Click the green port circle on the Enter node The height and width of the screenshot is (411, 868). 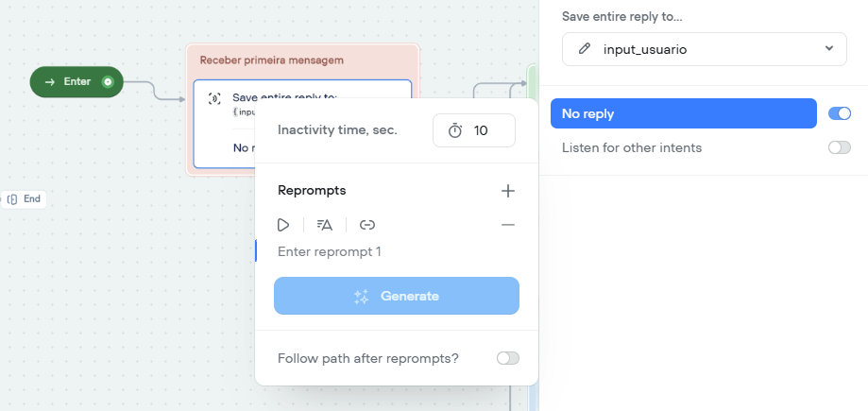click(x=108, y=82)
